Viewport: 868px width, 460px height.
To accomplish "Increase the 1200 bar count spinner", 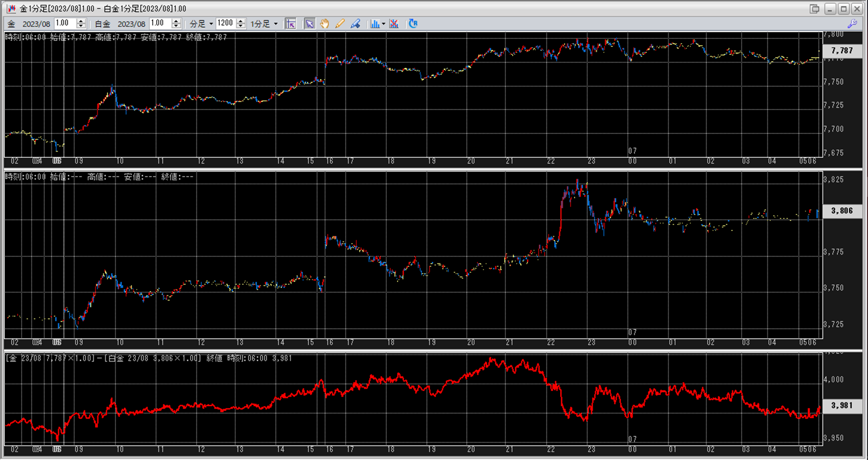I will 241,21.
